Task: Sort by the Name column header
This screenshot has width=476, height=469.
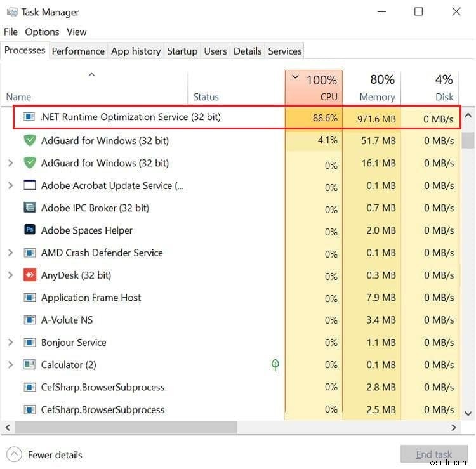Action: pos(18,97)
